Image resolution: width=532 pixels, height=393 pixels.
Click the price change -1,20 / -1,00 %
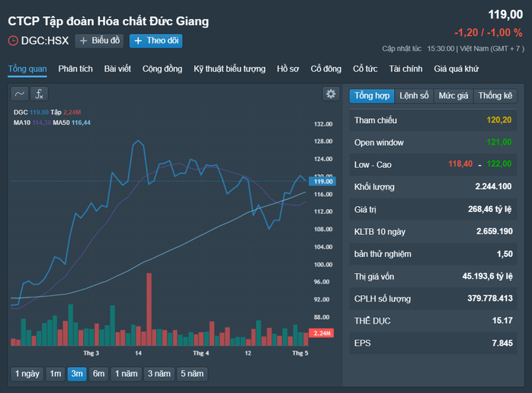click(x=489, y=33)
